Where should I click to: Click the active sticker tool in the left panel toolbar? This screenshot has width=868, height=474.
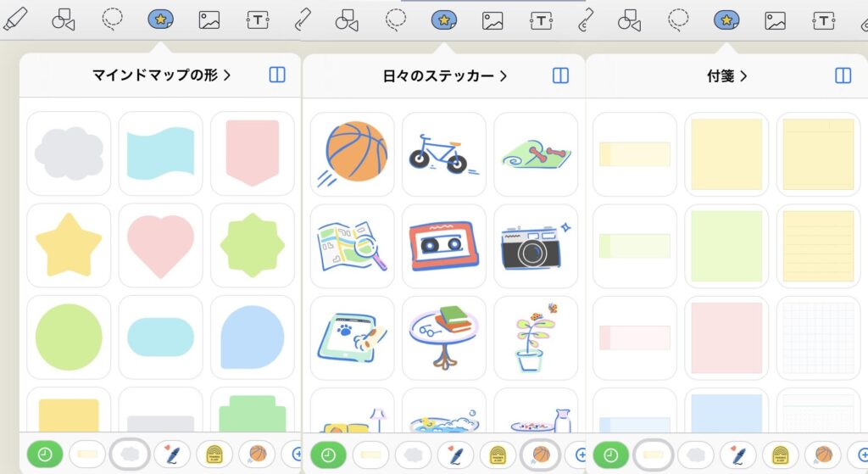click(x=160, y=20)
